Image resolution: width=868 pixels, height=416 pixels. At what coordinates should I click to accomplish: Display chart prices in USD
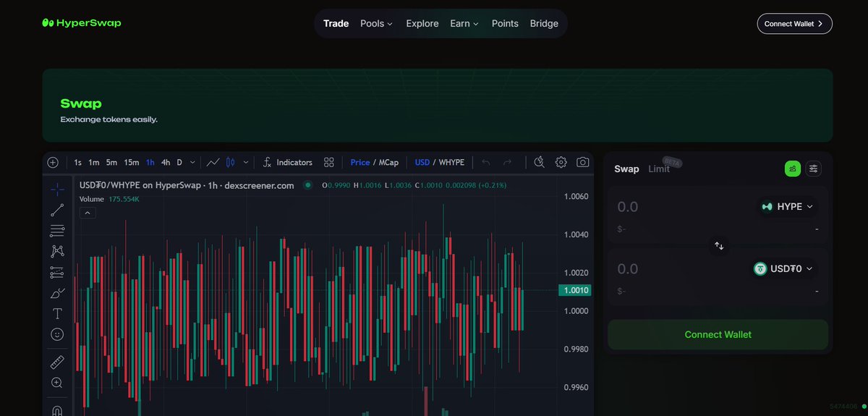422,162
